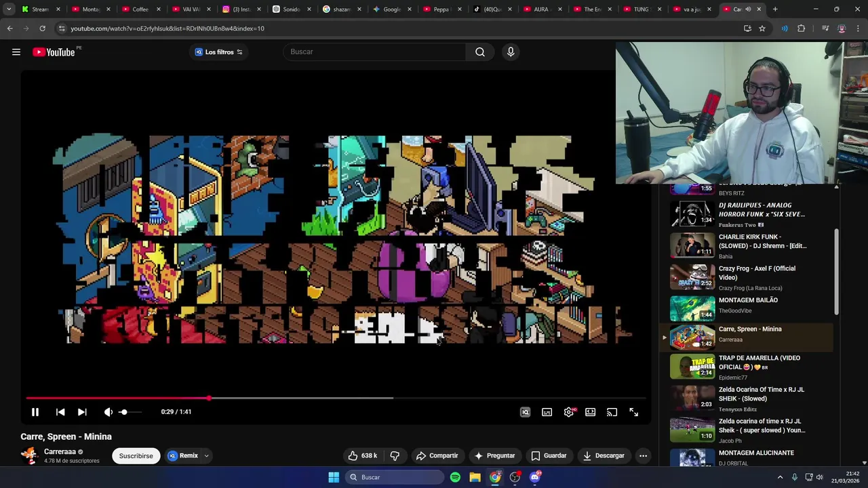
Task: Share the video via Compartir
Action: (x=437, y=455)
